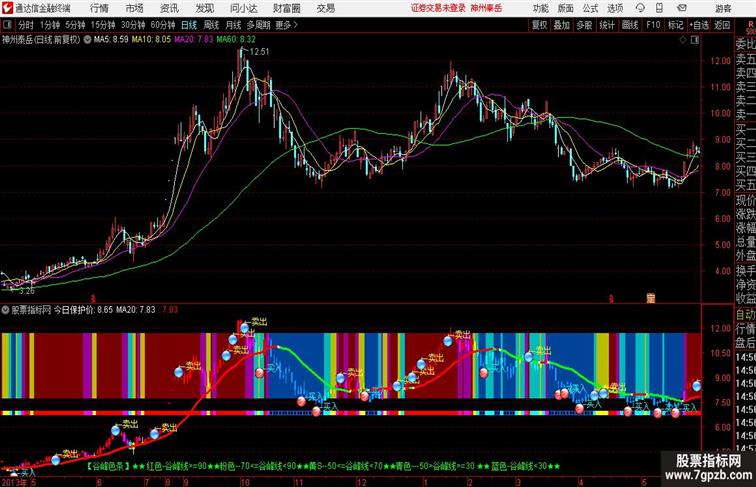Click the month 10 marker on date axis
Image resolution: width=756 pixels, height=487 pixels.
click(245, 482)
